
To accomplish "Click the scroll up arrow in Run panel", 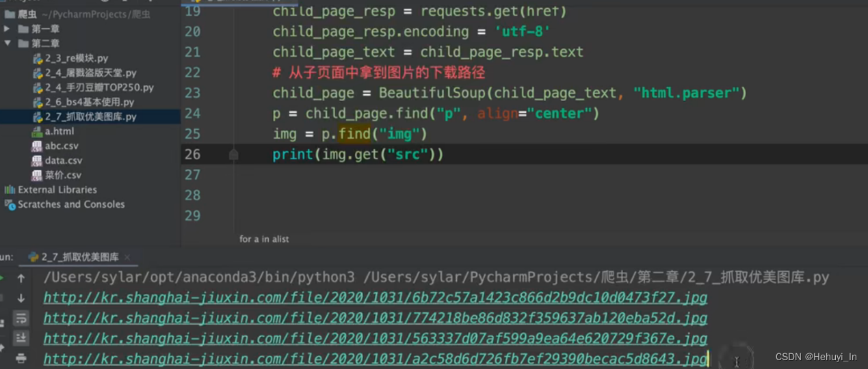I will [x=21, y=278].
